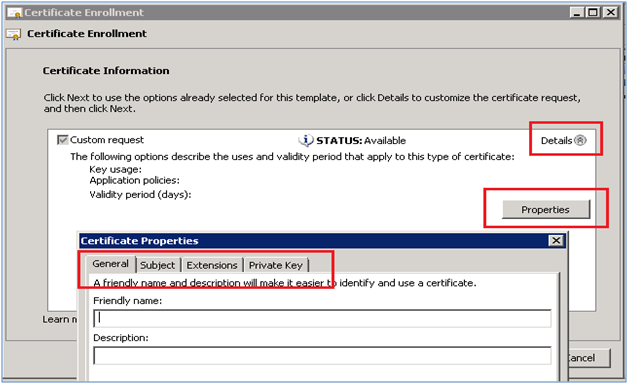Close the Certificate Properties dialog
Viewport: 629px width, 384px height.
[556, 240]
